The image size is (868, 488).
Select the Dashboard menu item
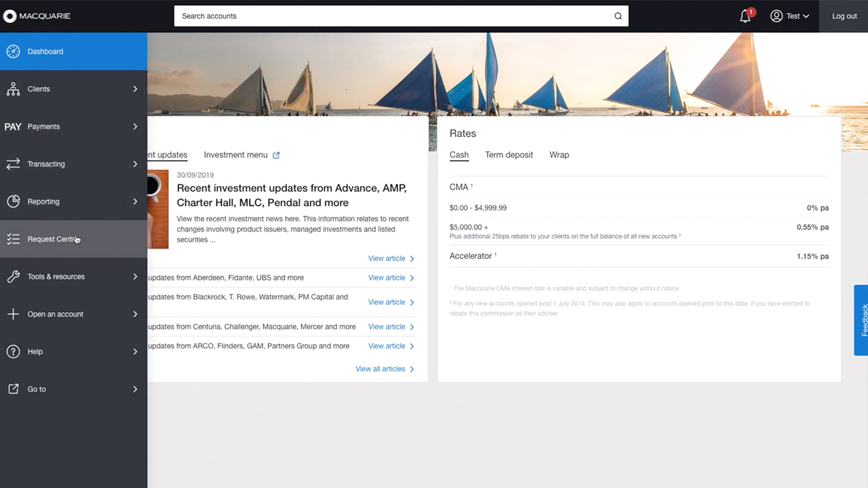click(74, 52)
